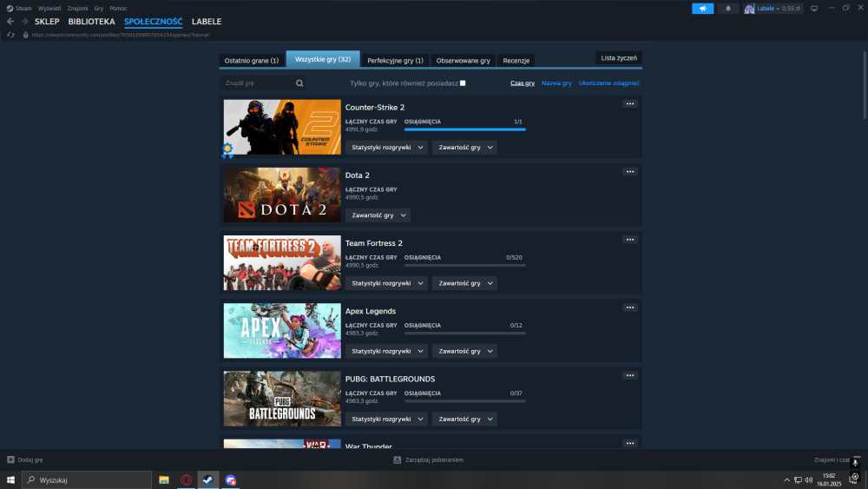Sort games by Czas gry
The image size is (868, 489).
click(523, 83)
